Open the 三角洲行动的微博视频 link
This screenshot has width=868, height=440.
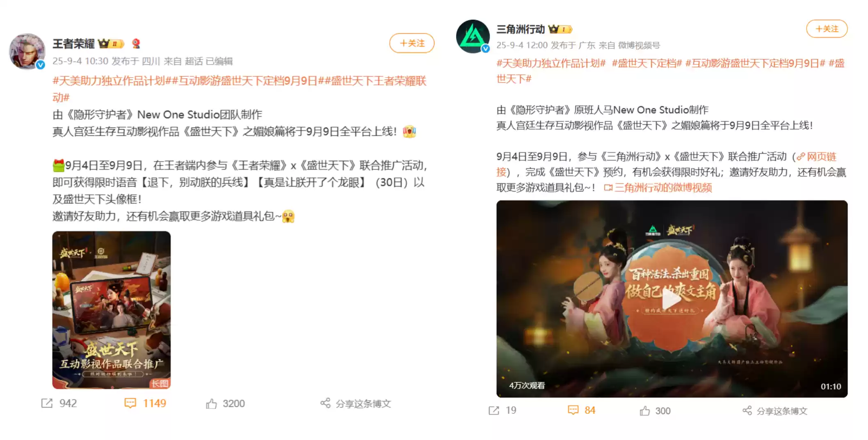(658, 188)
